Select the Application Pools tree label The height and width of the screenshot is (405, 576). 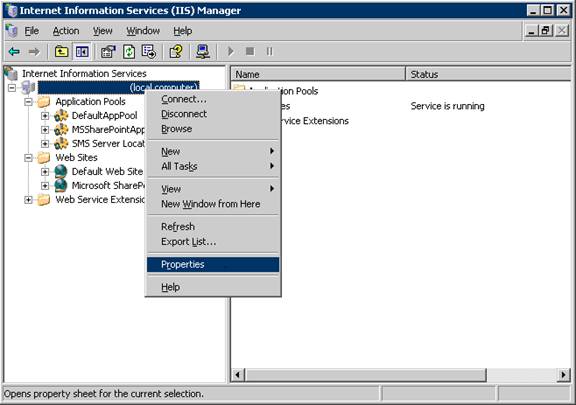click(x=90, y=101)
